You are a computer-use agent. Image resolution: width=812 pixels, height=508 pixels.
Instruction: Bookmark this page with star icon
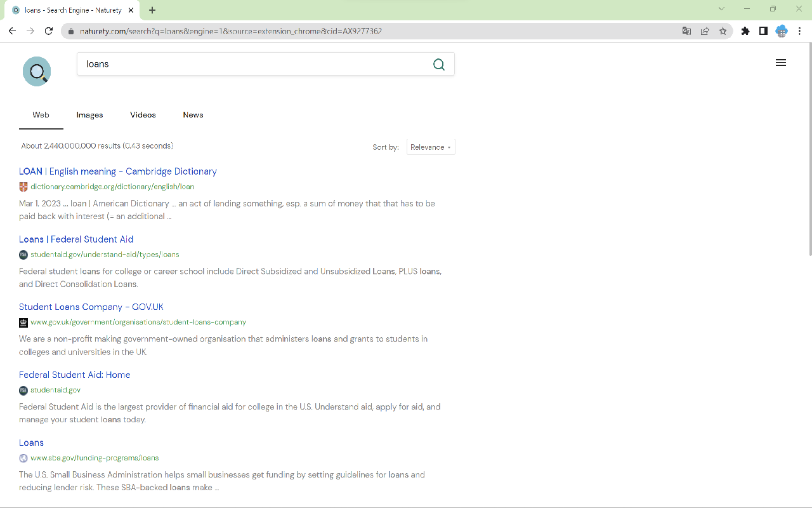pos(723,30)
